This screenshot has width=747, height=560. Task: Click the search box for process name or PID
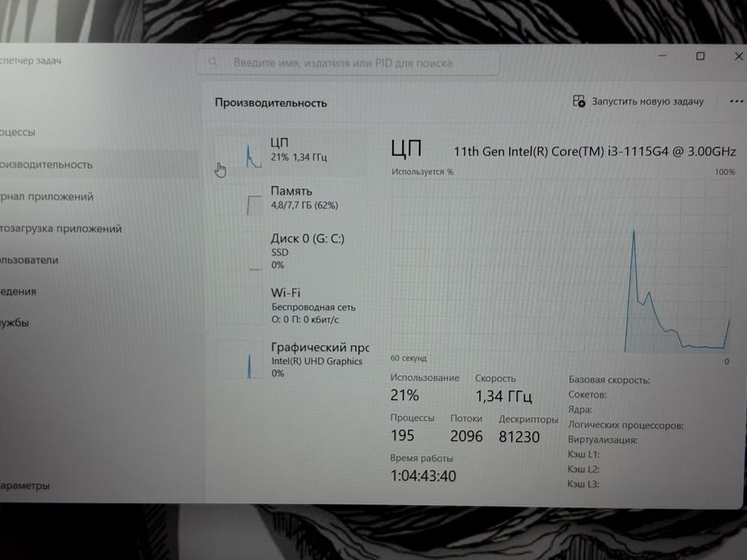348,62
